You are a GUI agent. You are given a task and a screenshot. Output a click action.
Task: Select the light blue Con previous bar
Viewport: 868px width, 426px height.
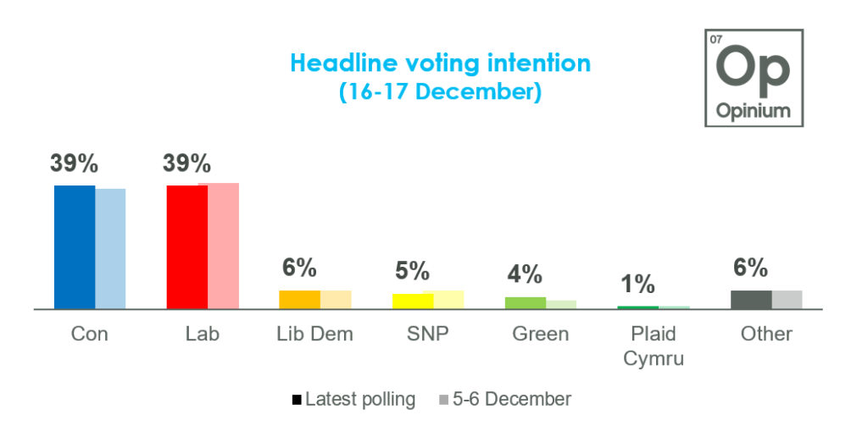(x=110, y=249)
